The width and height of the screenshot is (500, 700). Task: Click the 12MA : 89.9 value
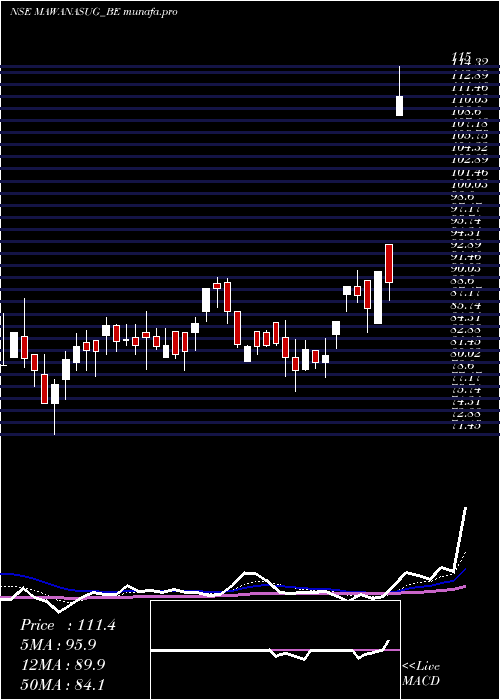63,664
